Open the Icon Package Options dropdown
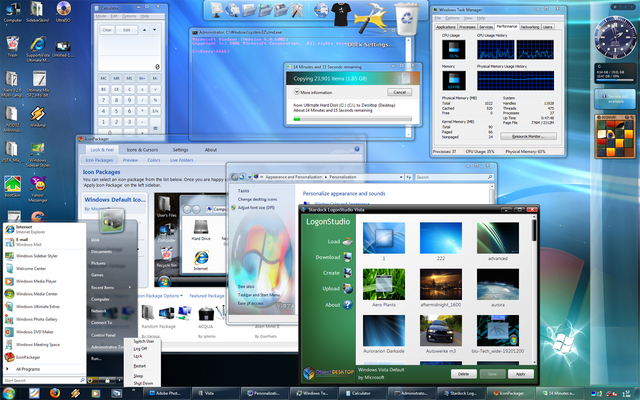The image size is (640, 400). click(160, 296)
